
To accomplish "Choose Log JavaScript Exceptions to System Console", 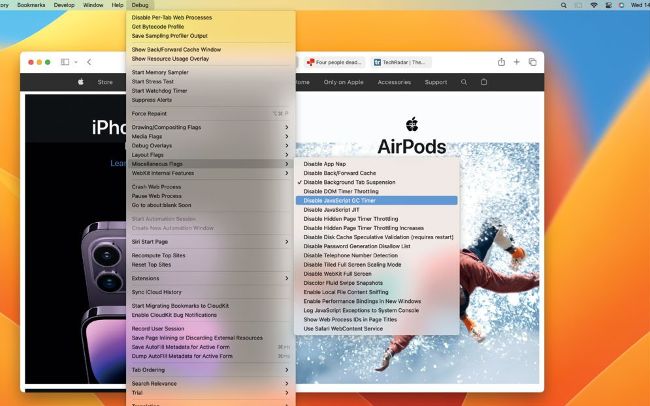I will point(377,310).
